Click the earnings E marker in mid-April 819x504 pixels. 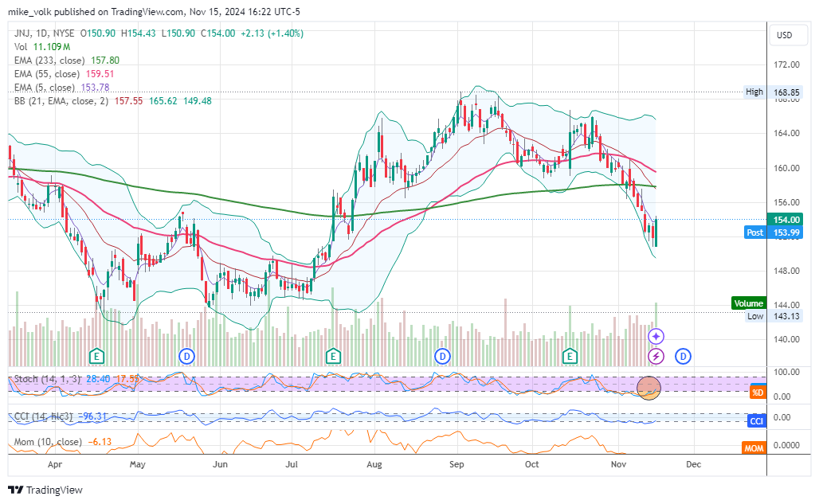[96, 357]
